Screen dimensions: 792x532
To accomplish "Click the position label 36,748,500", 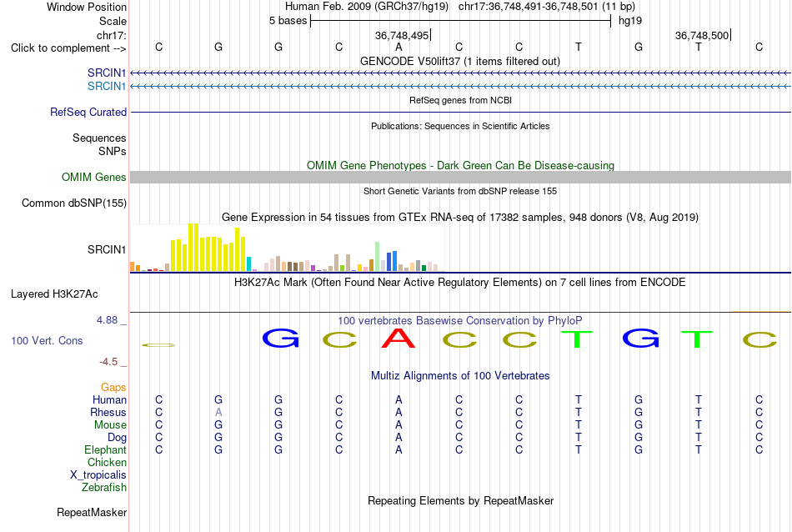I will tap(702, 35).
